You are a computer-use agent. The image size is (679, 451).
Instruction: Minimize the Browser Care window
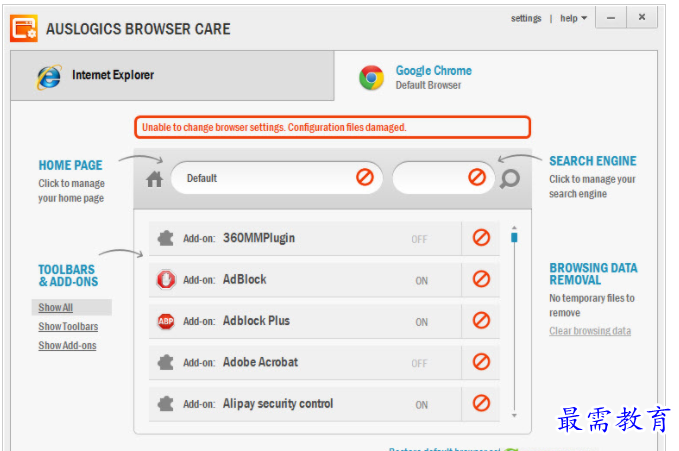[x=611, y=18]
